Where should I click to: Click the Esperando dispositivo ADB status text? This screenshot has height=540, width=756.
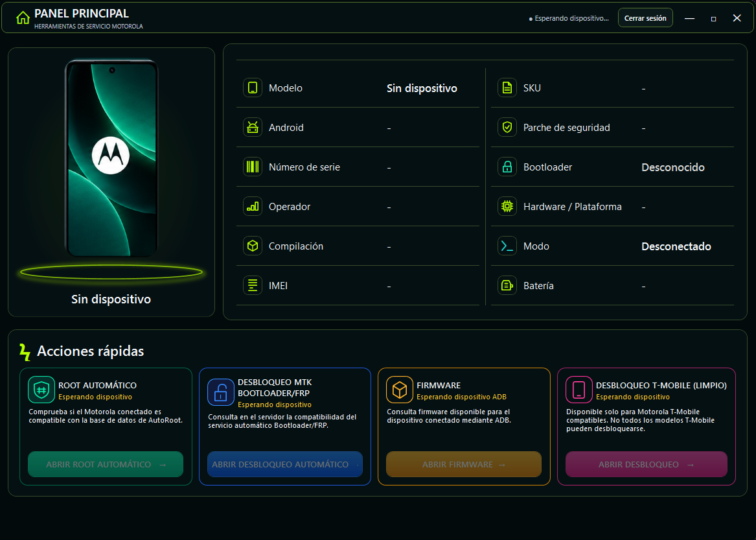coord(461,397)
